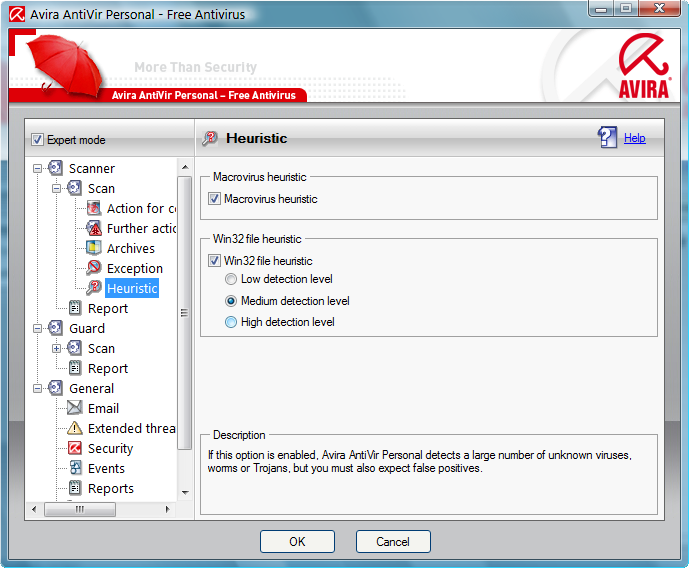The image size is (689, 568).
Task: Select Low detection level
Action: point(231,279)
